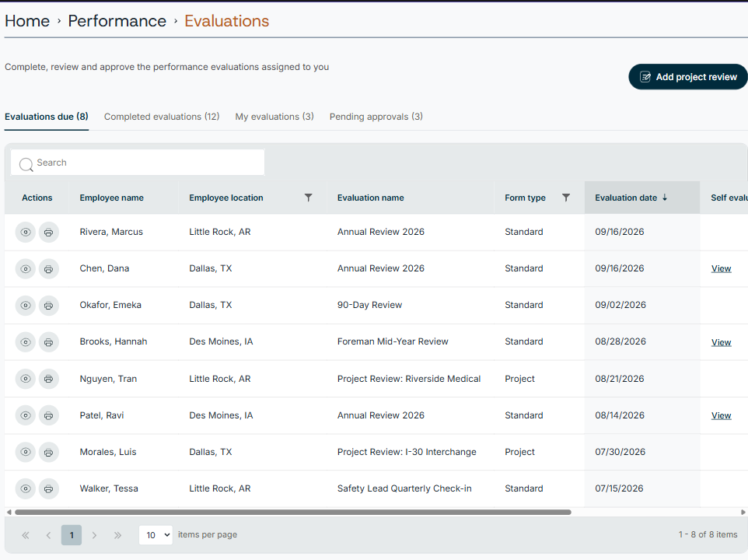This screenshot has height=560, width=748.
Task: View Tran Nguyen's project review eye icon
Action: pos(26,379)
